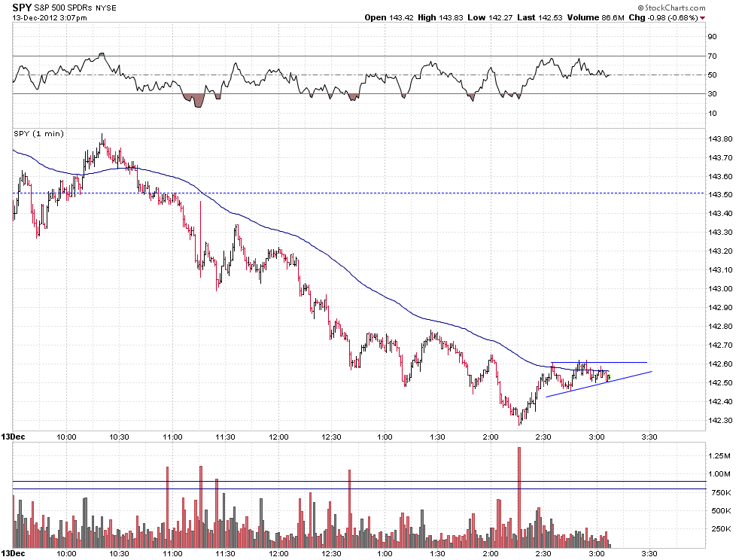Click the 13Dec label under volume panel
745x560 pixels.
tap(13, 554)
